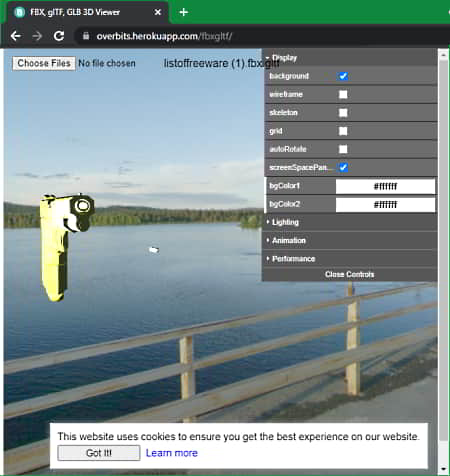The image size is (450, 476).
Task: Enable the skeleton checkbox
Action: click(343, 113)
